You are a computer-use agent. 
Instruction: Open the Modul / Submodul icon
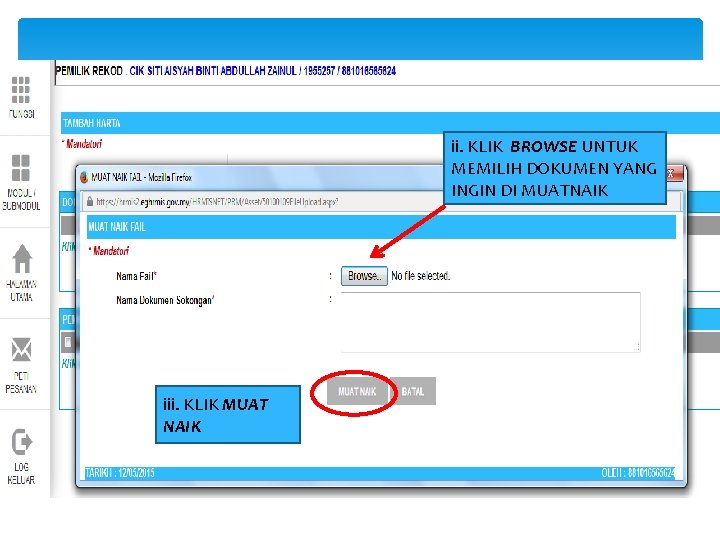pos(21,168)
